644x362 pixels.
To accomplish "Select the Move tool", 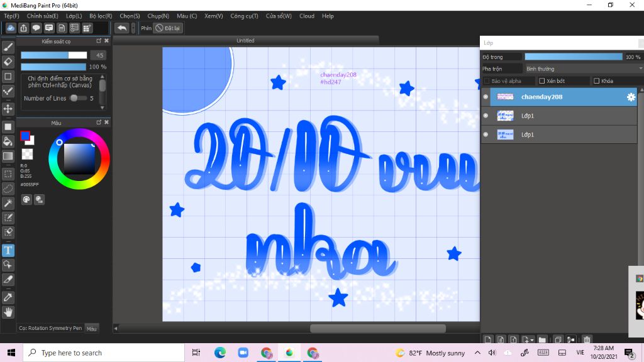I will point(8,109).
